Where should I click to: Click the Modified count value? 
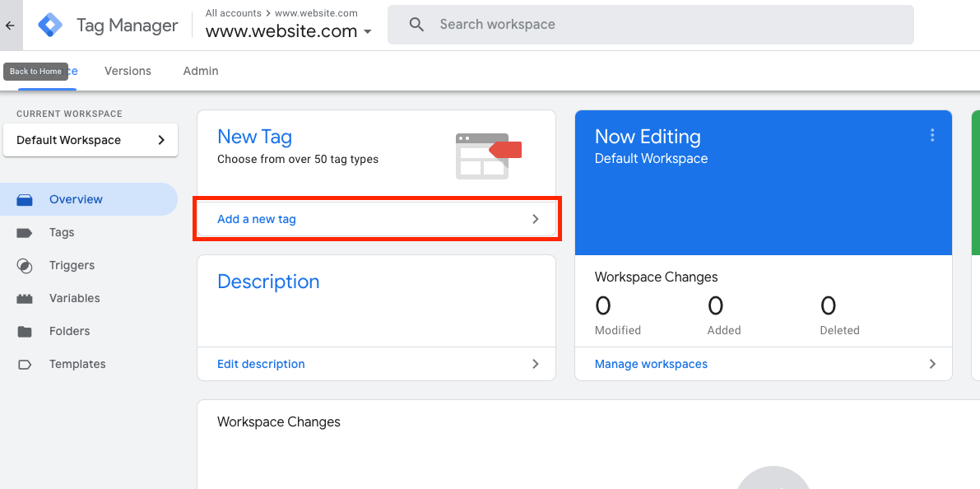coord(602,305)
